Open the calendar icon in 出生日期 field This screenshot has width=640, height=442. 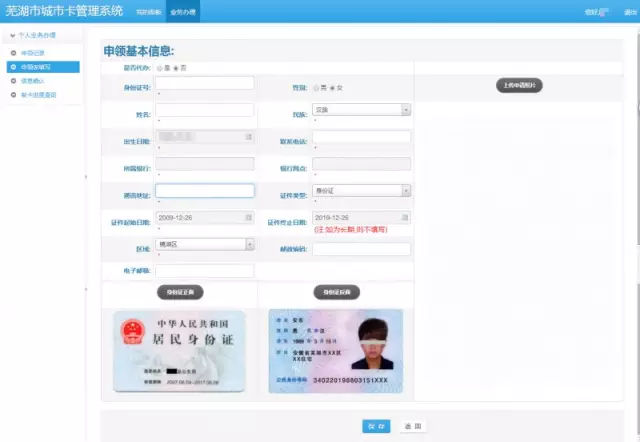tap(248, 137)
